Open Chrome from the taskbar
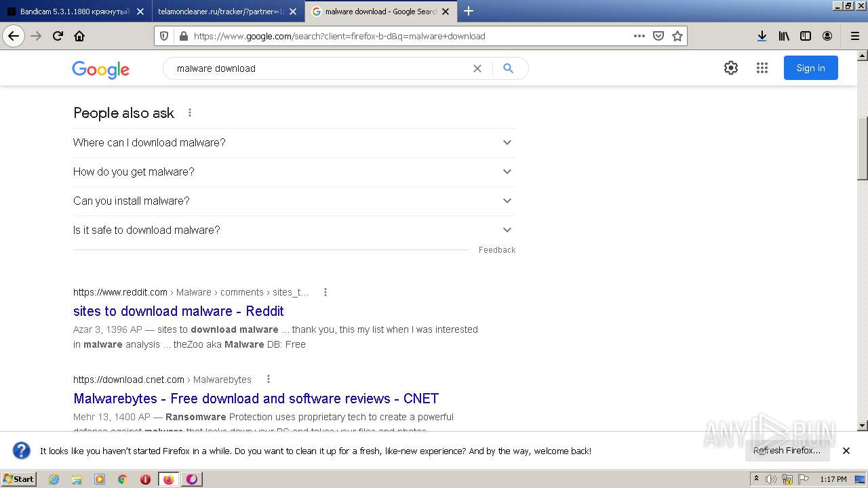This screenshot has width=868, height=488. pyautogui.click(x=123, y=479)
